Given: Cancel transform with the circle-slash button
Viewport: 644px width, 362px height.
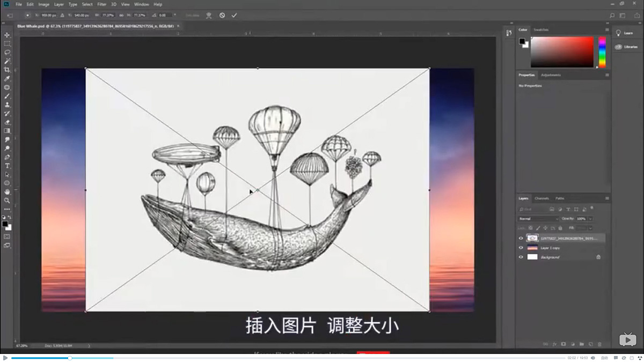Looking at the screenshot, I should click(x=222, y=15).
